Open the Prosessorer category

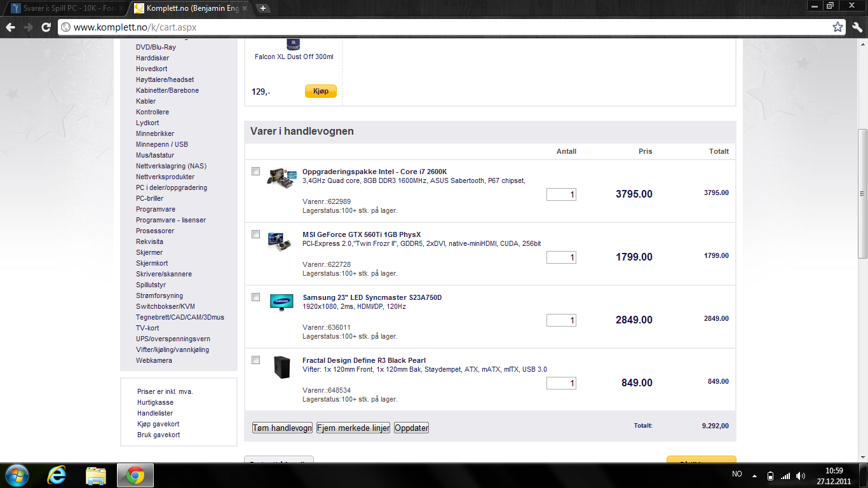click(155, 231)
